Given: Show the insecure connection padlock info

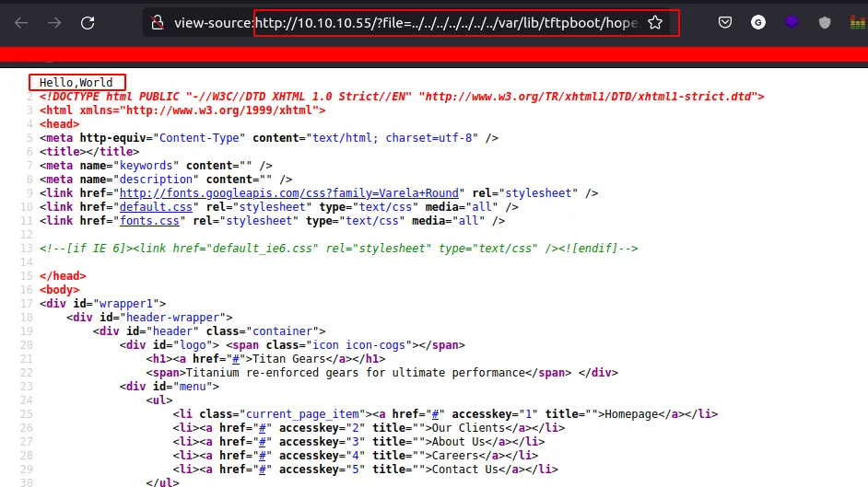Looking at the screenshot, I should tap(158, 23).
